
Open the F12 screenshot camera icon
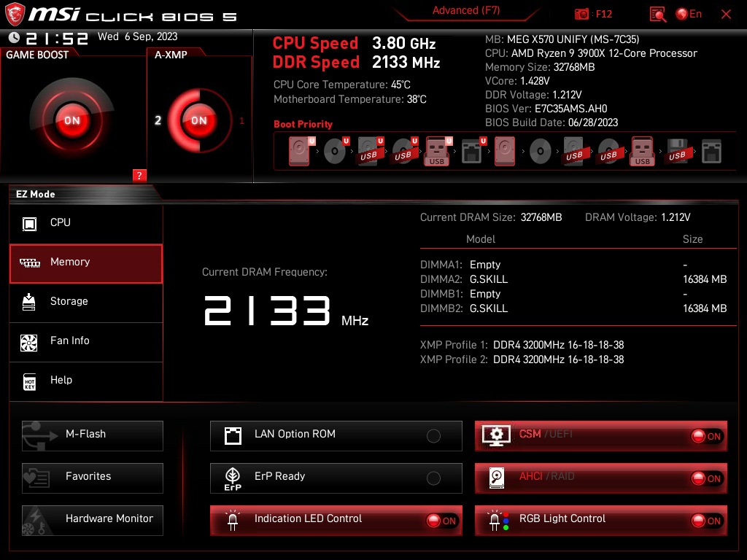click(581, 15)
